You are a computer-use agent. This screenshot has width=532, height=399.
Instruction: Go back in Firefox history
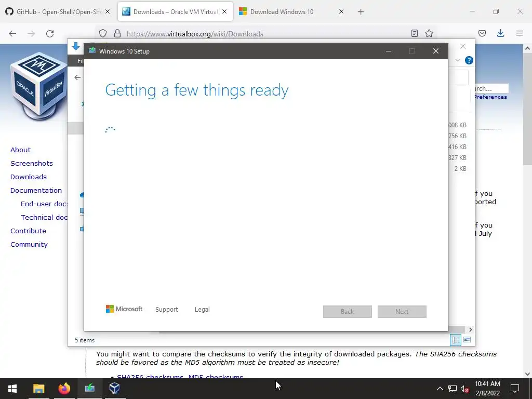[x=12, y=33]
